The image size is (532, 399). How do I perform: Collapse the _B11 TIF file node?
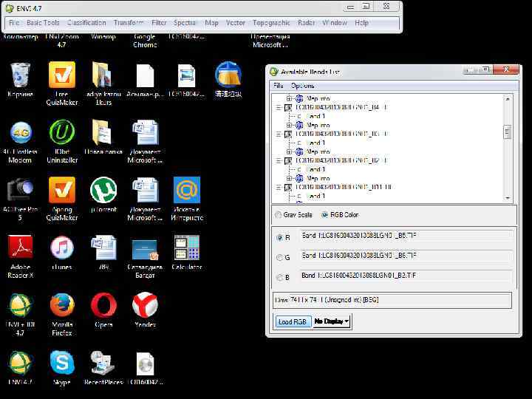point(279,187)
